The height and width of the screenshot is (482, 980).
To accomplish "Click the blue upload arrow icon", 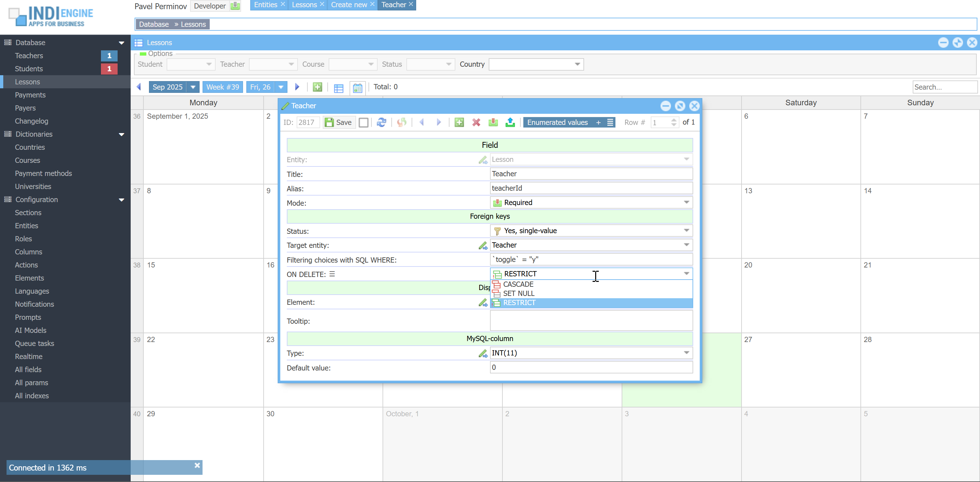I will [510, 122].
